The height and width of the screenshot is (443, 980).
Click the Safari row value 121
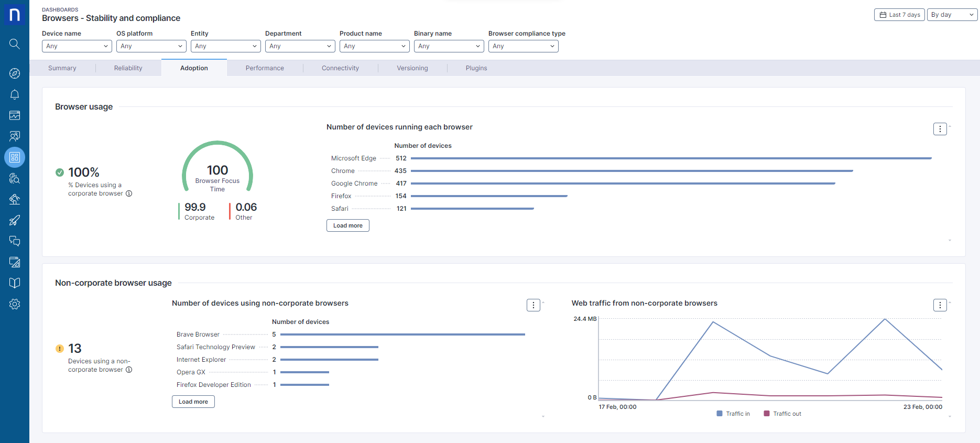coord(401,209)
